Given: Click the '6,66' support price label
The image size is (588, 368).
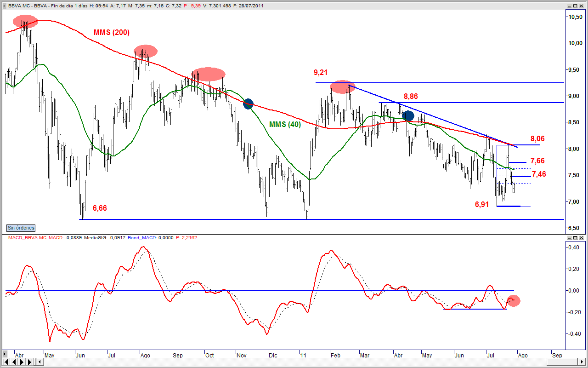Looking at the screenshot, I should coord(100,208).
